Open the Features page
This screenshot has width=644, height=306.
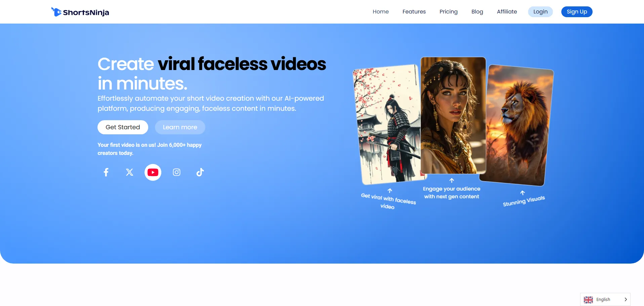[x=414, y=12]
